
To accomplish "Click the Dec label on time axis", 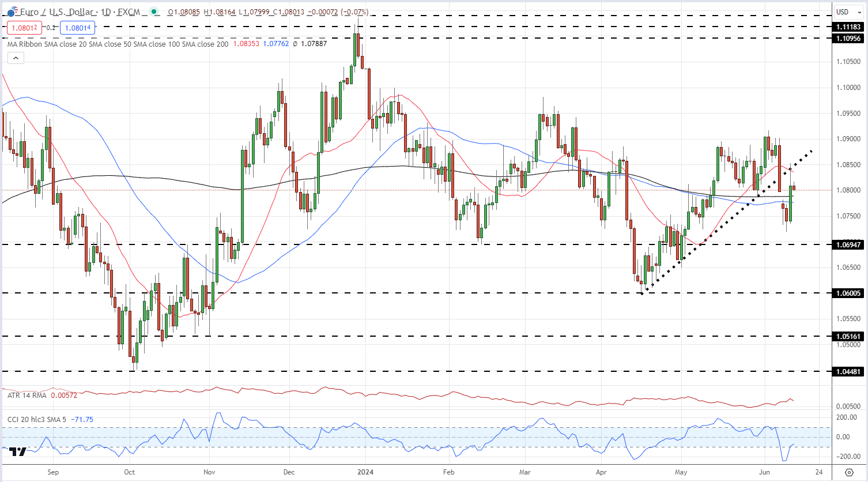I will pyautogui.click(x=289, y=472).
